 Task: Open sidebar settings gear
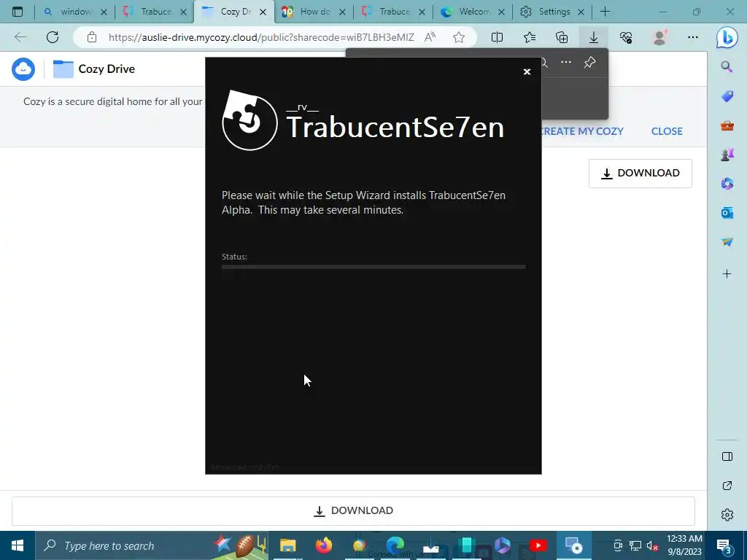pos(727,515)
